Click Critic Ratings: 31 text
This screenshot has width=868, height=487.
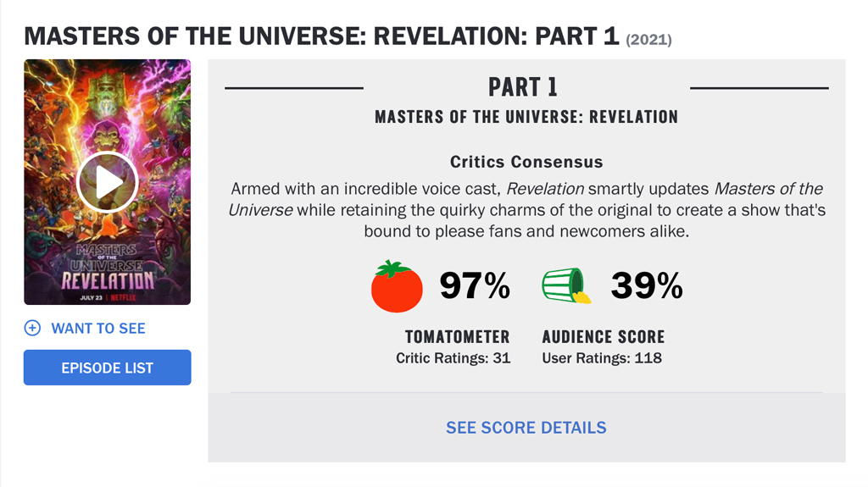pos(453,358)
